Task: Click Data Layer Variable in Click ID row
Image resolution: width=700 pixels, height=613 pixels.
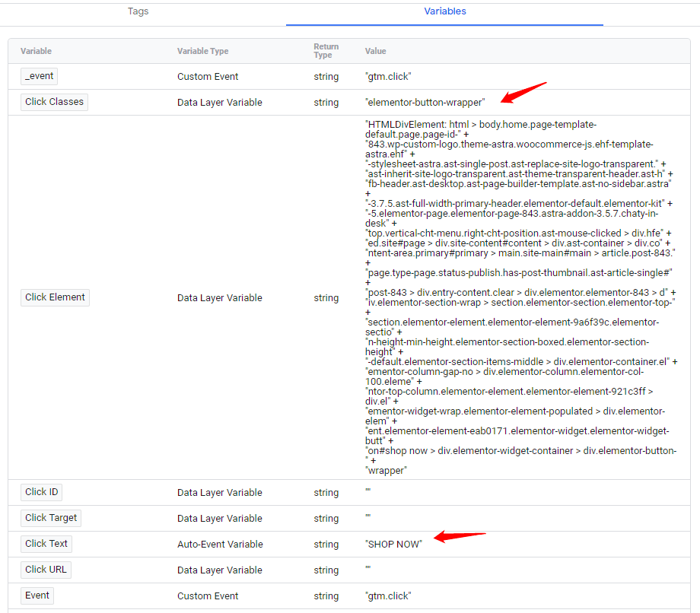Action: point(220,493)
